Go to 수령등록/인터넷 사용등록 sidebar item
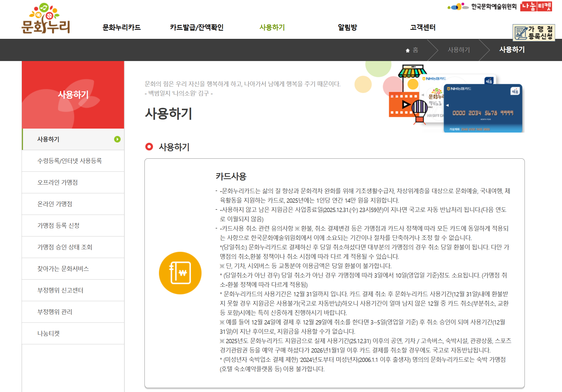This screenshot has height=392, width=562. 70,161
